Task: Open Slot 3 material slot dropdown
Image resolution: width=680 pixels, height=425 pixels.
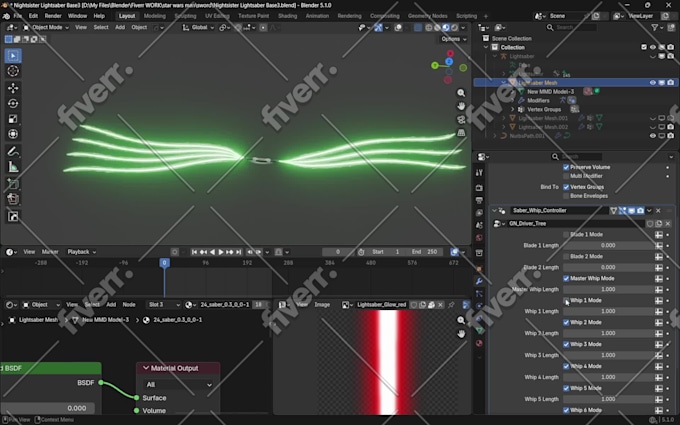Action: (164, 305)
